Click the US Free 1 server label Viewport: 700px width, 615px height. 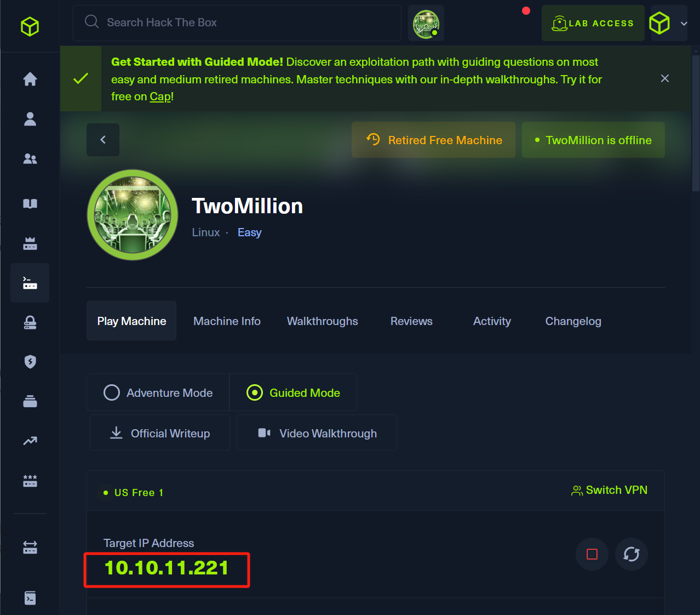[139, 493]
